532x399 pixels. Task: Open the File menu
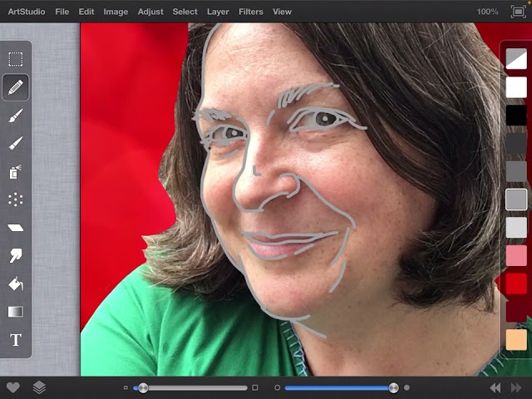point(62,12)
